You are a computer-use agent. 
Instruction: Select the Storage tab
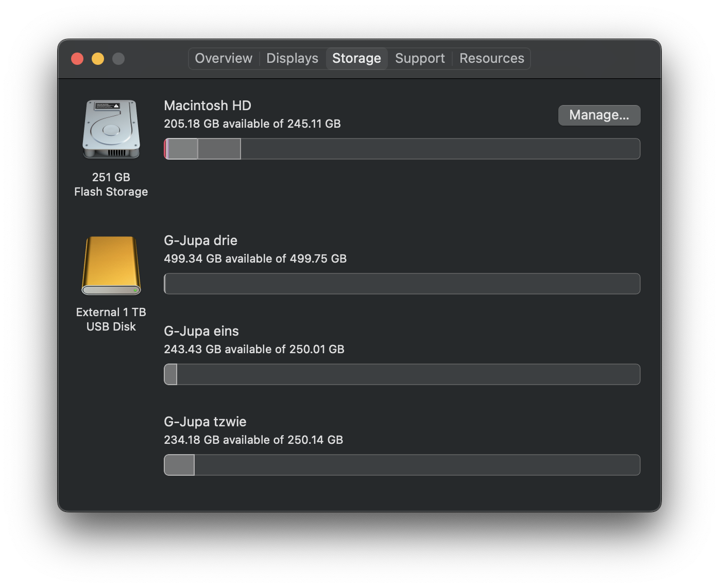click(x=356, y=58)
